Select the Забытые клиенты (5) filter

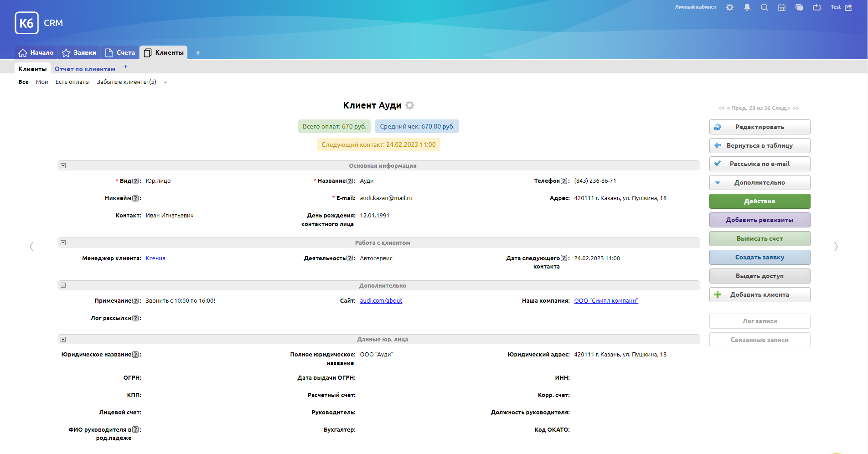(x=126, y=82)
